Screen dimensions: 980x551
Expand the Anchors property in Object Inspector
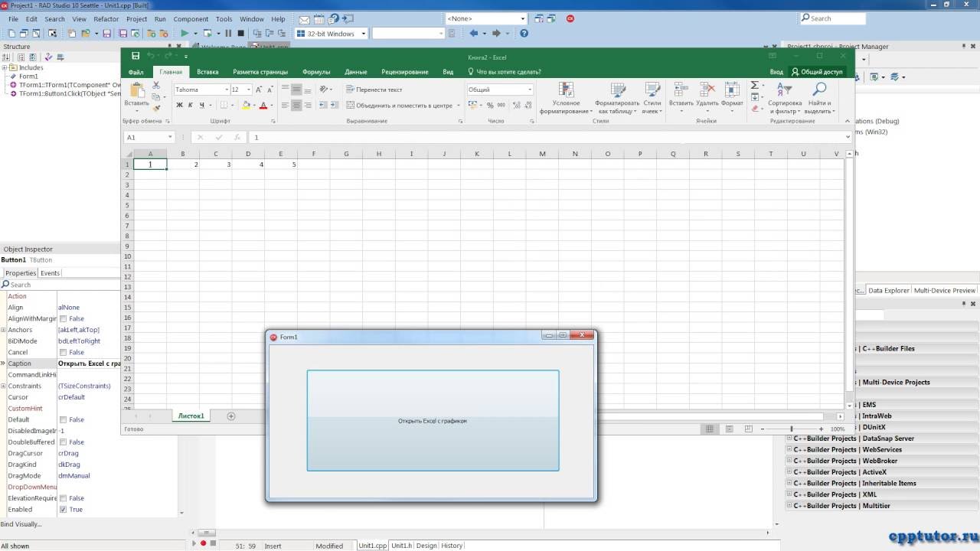click(x=4, y=330)
